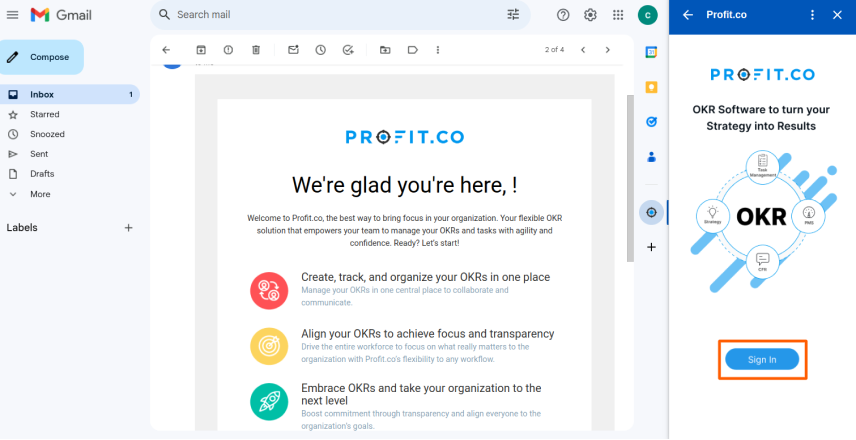Image resolution: width=856 pixels, height=440 pixels.
Task: Create a new label with plus icon
Action: point(128,228)
